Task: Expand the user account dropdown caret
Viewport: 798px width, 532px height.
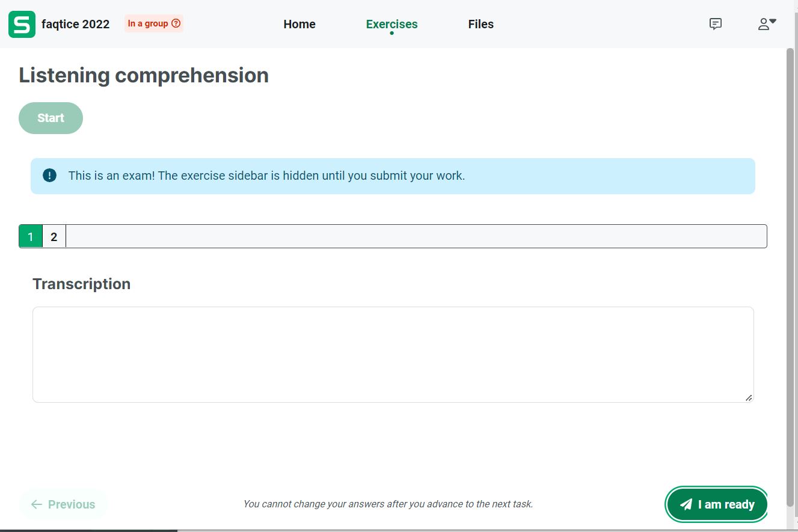Action: coord(773,22)
